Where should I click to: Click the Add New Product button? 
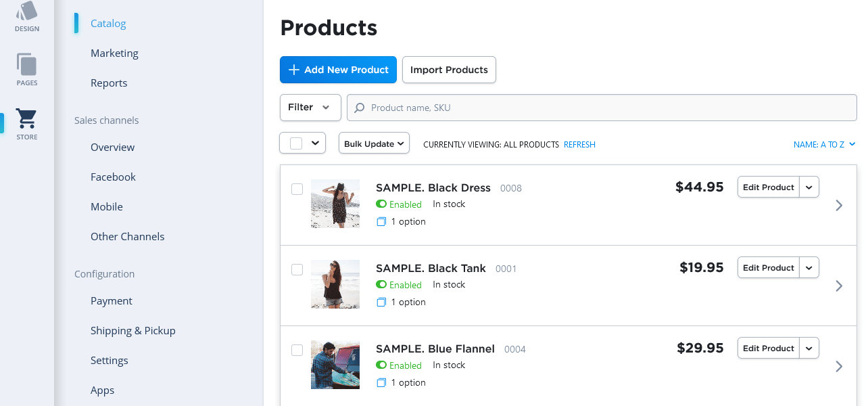(x=338, y=70)
